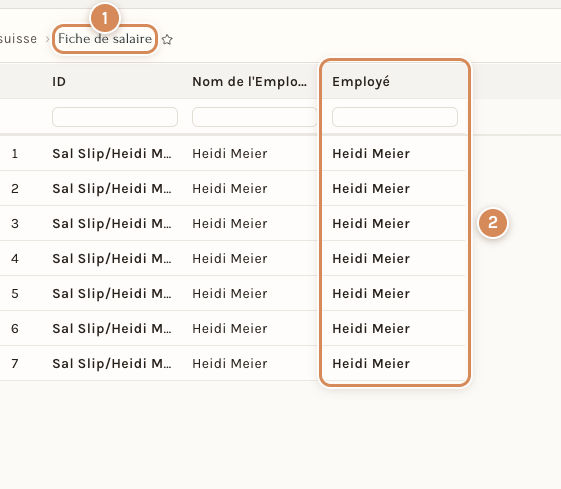Sort by the ID column header
This screenshot has height=489, width=561.
59,82
